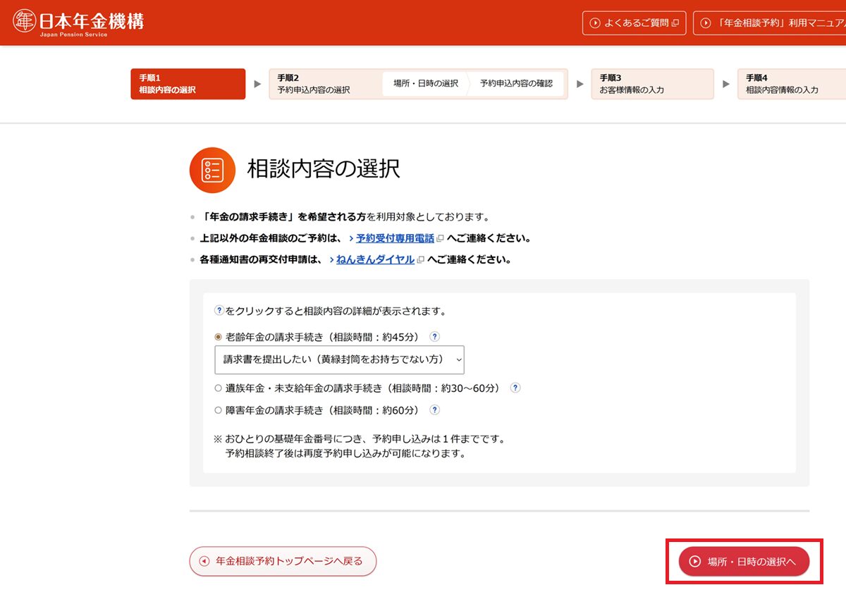Click the orange checklist icon beside heading

212,170
